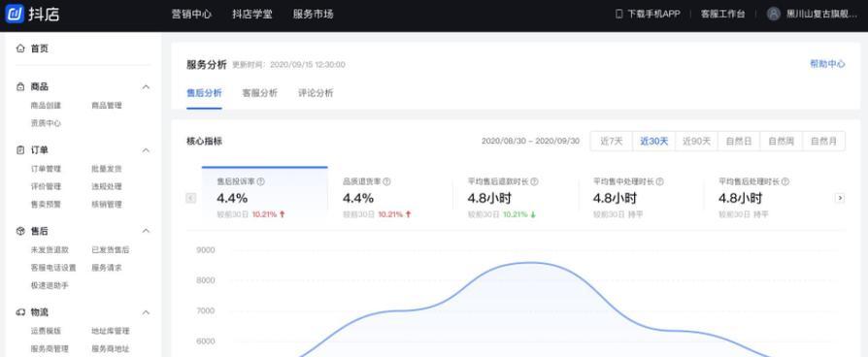Open 地址库管理 in the sidebar
The image size is (868, 357).
click(110, 331)
